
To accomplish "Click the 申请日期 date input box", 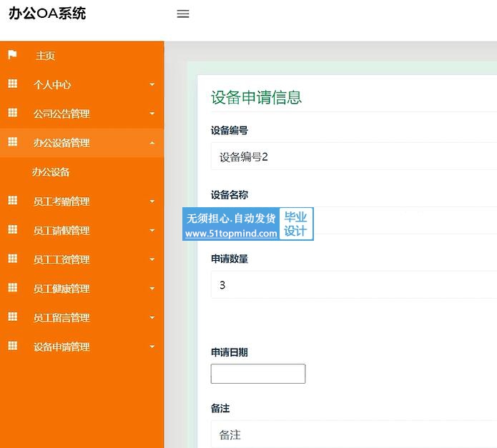I will 258,374.
